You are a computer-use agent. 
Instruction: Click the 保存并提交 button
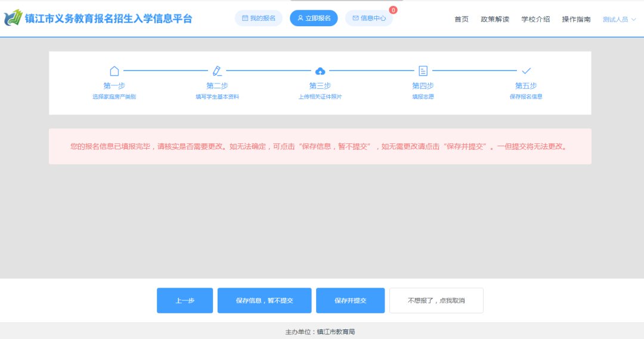pos(350,300)
